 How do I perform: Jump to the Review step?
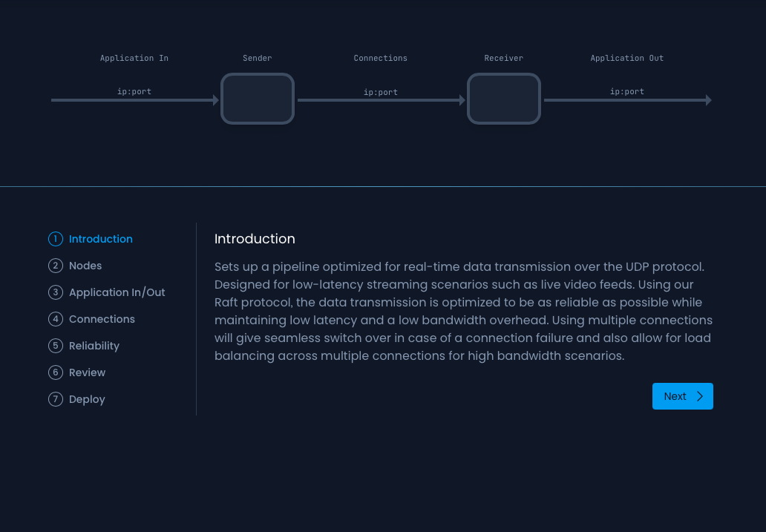pyautogui.click(x=87, y=372)
